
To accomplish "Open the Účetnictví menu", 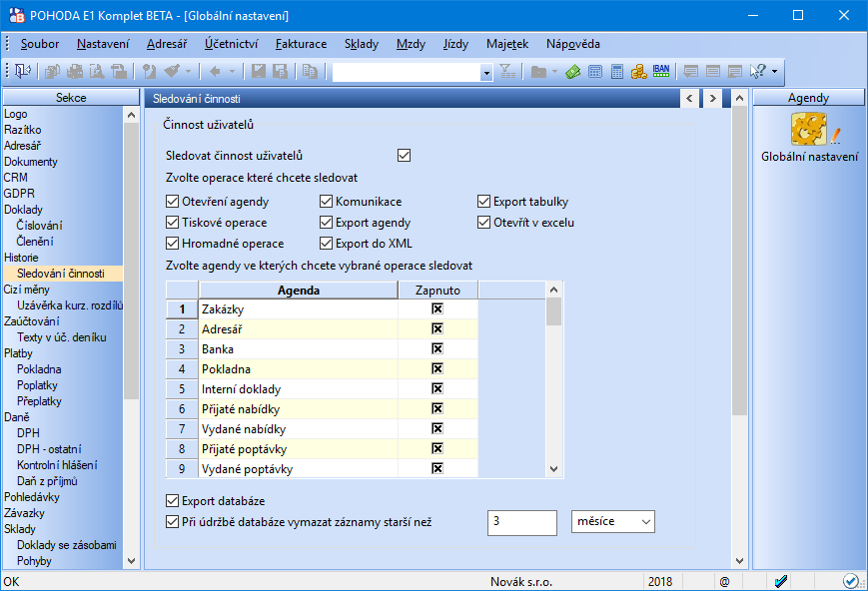I will (x=231, y=44).
